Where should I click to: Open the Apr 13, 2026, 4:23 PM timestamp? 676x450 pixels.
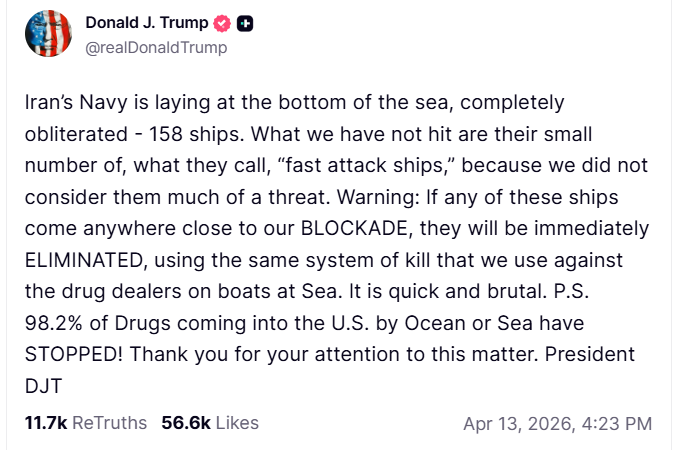click(557, 423)
